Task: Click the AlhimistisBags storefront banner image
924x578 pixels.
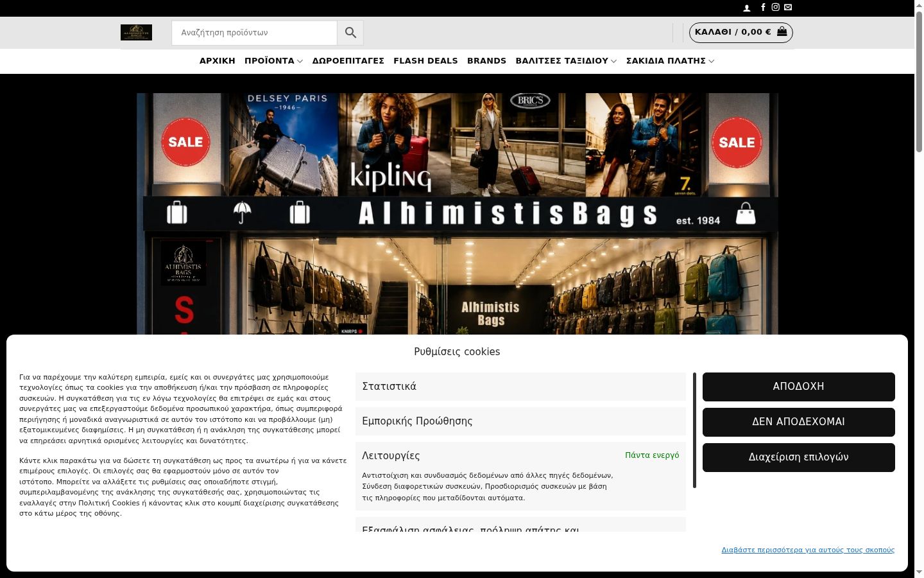Action: [457, 214]
